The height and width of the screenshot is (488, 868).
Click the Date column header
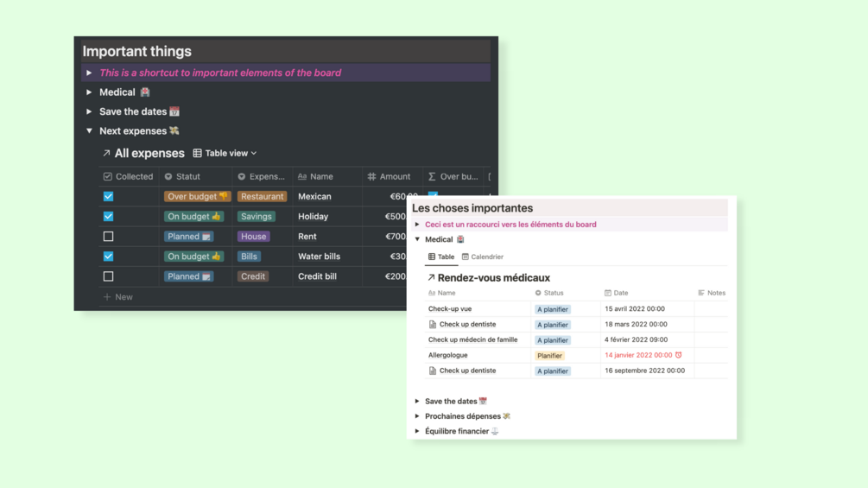[x=616, y=294]
